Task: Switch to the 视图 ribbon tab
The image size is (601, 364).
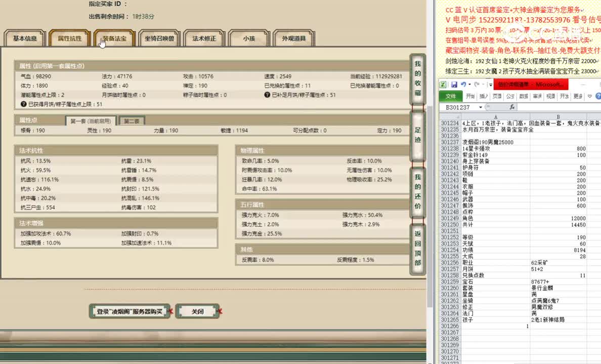Action: tap(550, 96)
